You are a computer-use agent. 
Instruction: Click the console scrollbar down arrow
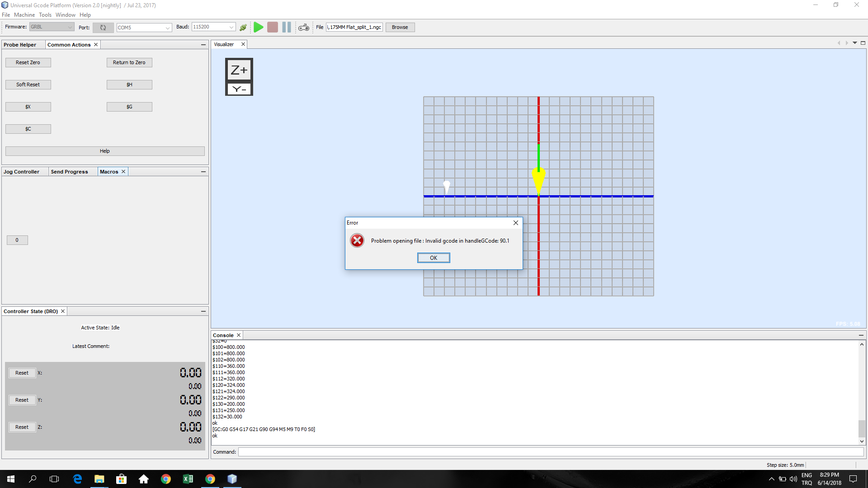[862, 441]
